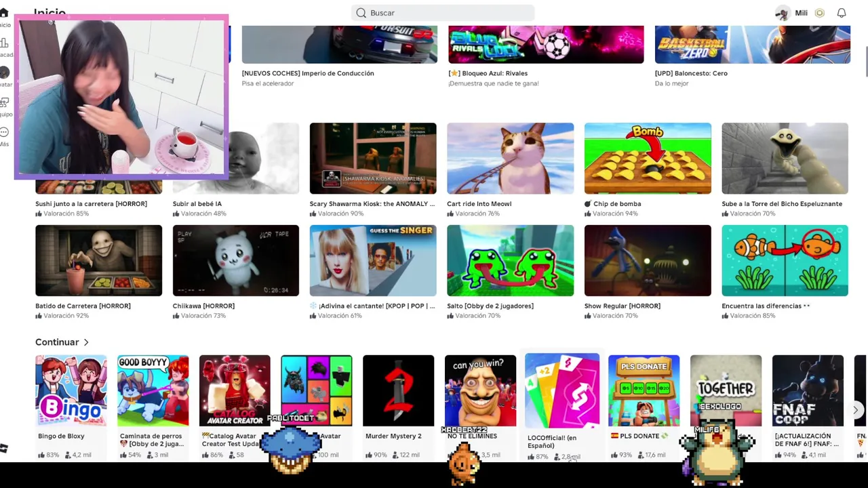Open Baloncesto: Cero game thumbnail
Screen dimensions: 868x488
[x=753, y=45]
